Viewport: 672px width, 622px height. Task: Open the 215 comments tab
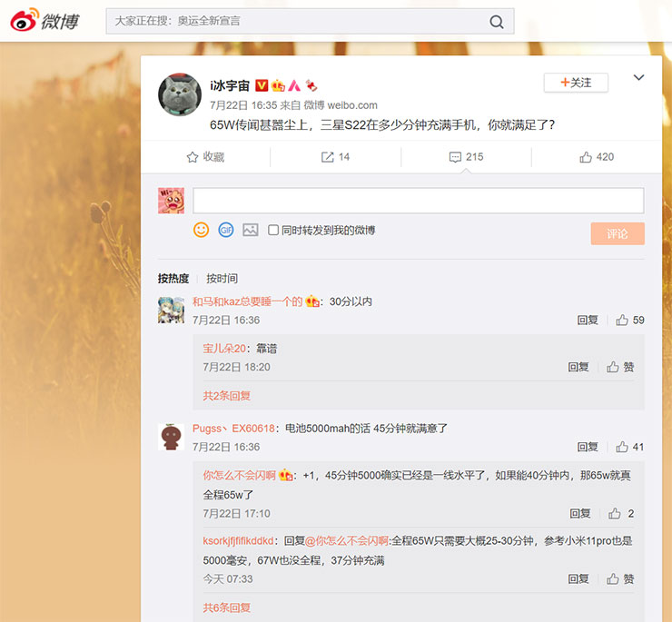point(466,157)
